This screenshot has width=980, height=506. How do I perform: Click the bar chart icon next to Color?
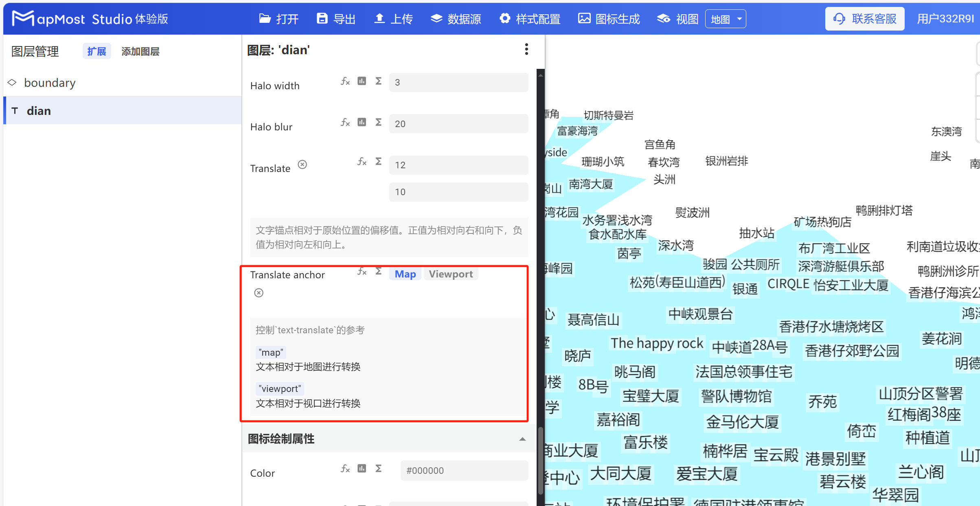362,469
